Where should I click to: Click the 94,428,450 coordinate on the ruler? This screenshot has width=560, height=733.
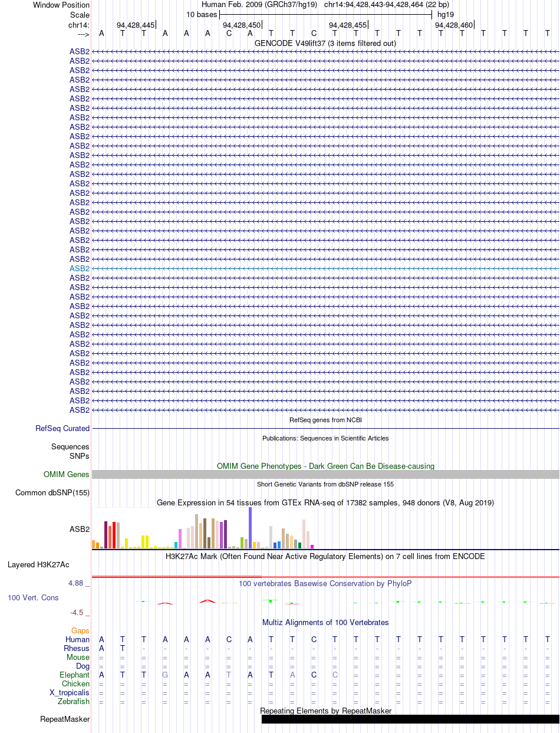[x=242, y=25]
